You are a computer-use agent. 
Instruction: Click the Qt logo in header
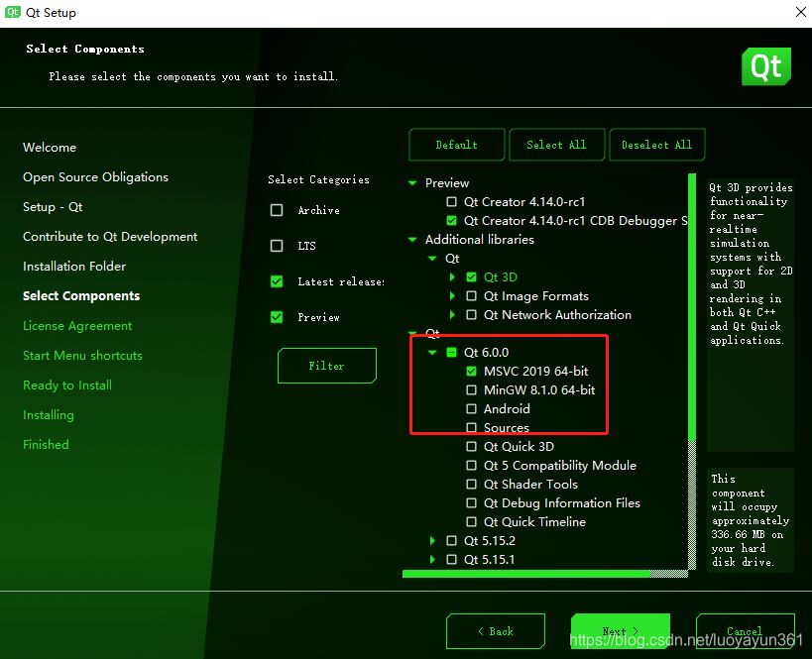[x=766, y=66]
